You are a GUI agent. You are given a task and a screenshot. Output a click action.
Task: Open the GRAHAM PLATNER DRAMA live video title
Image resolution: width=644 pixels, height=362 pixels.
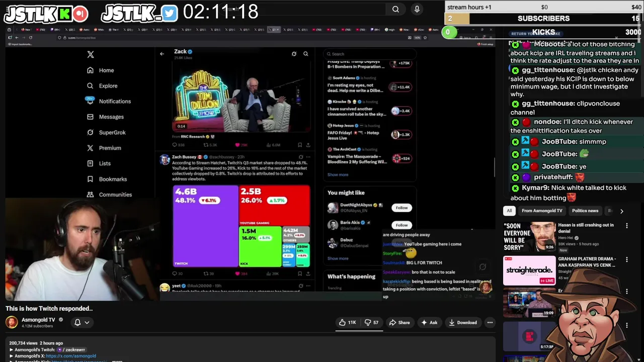tap(587, 262)
